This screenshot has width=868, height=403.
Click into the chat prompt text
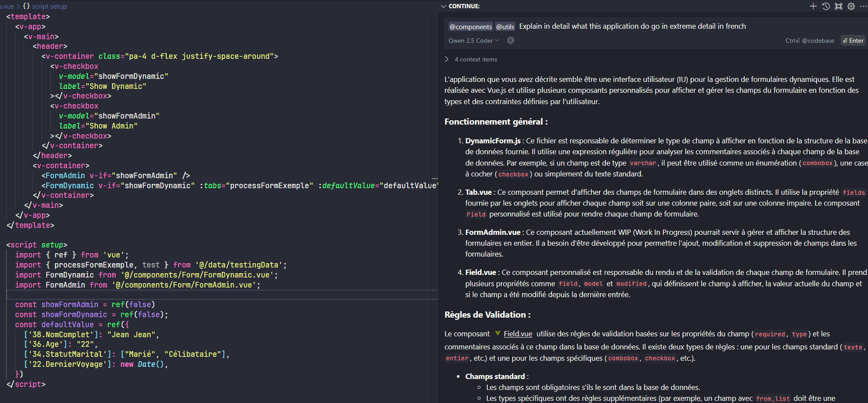tap(632, 26)
